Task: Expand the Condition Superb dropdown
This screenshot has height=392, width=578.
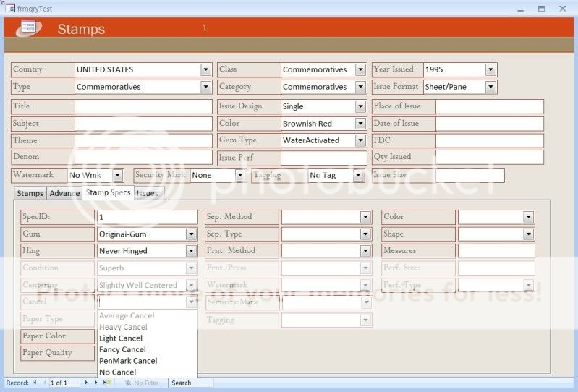Action: (x=191, y=268)
